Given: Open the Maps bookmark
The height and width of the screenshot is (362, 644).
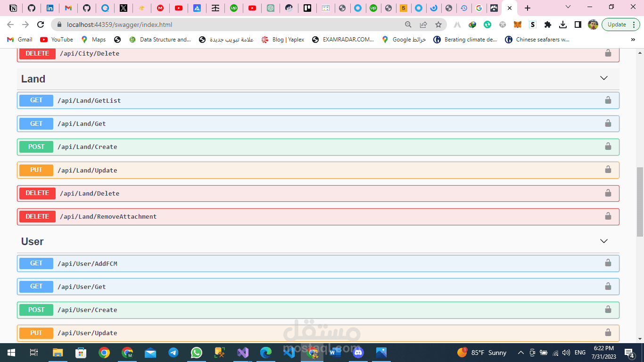Looking at the screenshot, I should click(93, 40).
